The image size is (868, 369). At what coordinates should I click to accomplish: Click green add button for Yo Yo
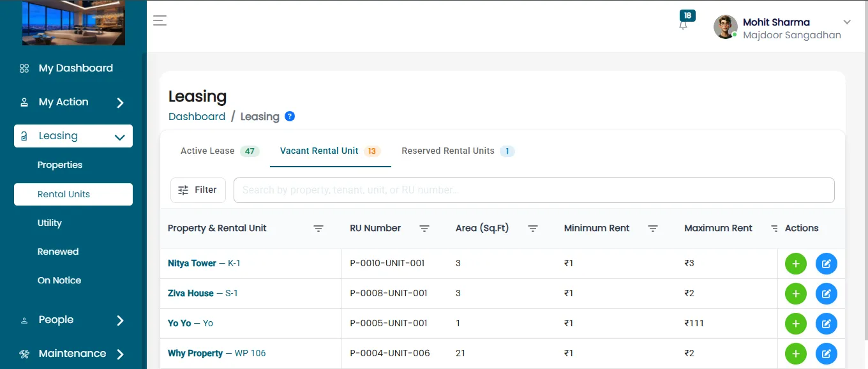pyautogui.click(x=796, y=324)
